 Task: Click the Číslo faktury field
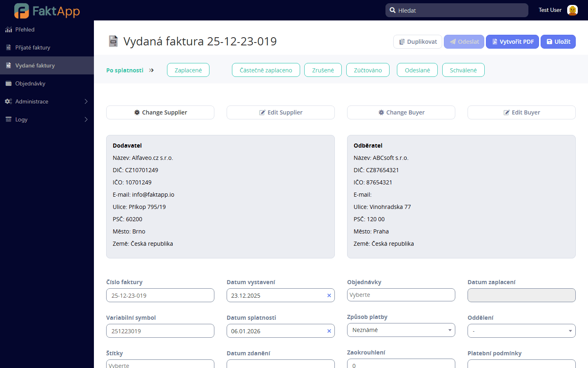pyautogui.click(x=160, y=295)
